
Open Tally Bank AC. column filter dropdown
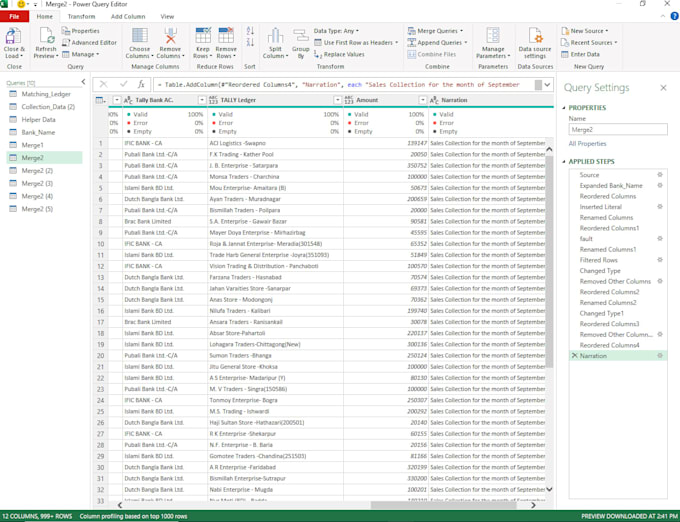(x=202, y=100)
